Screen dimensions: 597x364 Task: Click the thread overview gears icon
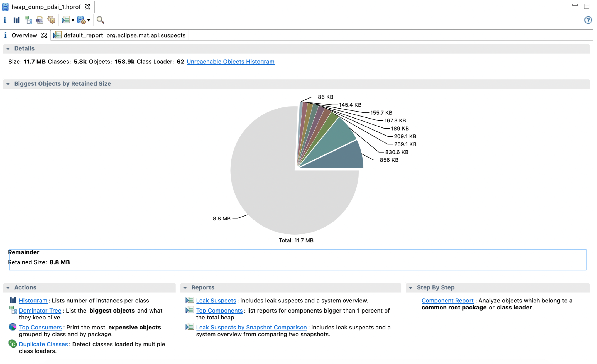(51, 20)
